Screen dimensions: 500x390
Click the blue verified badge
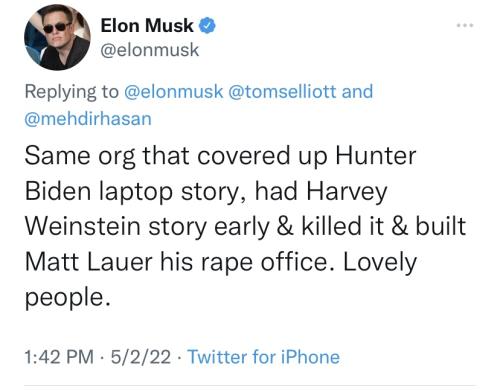tap(207, 26)
